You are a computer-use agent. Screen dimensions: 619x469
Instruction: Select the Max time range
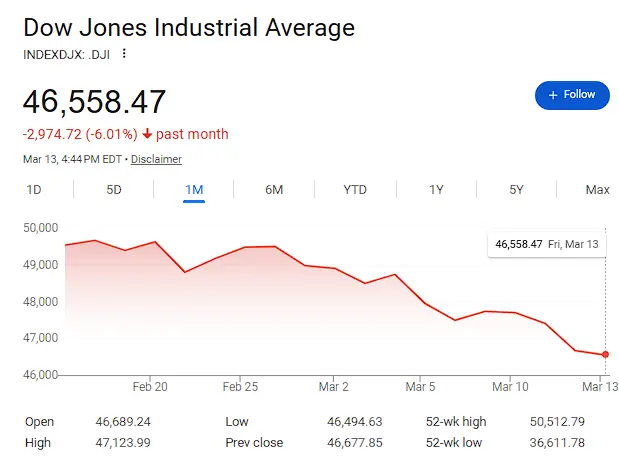point(597,190)
